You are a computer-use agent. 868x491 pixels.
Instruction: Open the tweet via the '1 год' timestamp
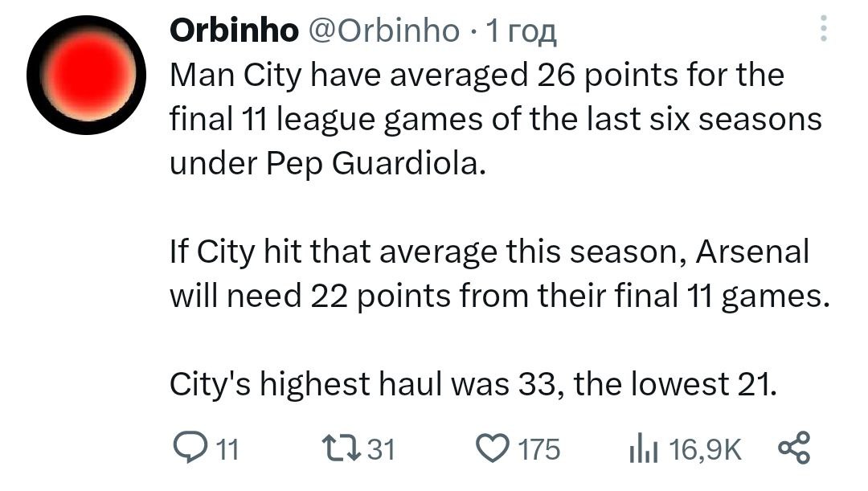tap(522, 31)
